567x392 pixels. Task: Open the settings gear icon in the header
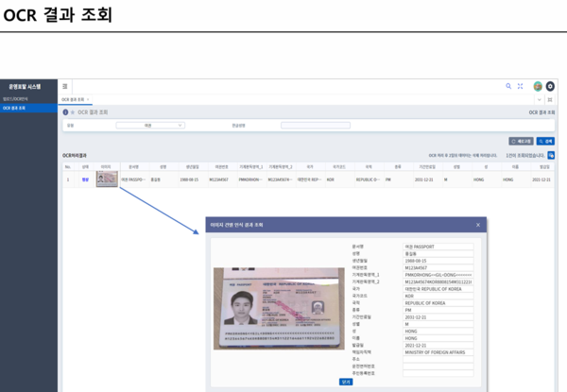pos(551,86)
